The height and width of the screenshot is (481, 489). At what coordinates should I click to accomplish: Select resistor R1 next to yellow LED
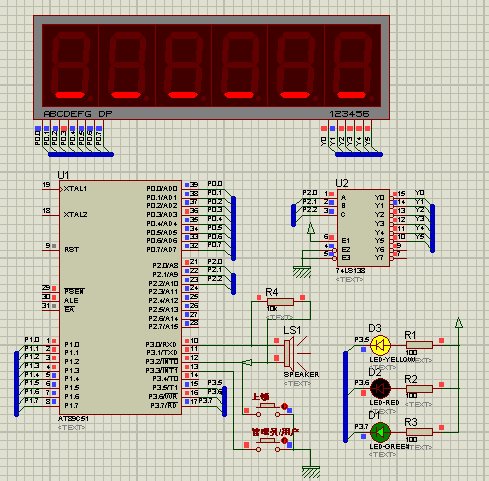pyautogui.click(x=419, y=345)
